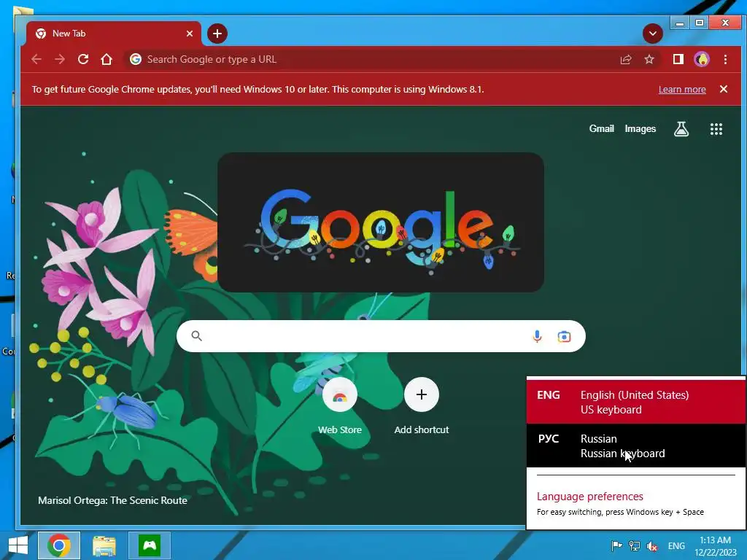Open the side panel icon
Viewport: 747px width, 560px height.
point(678,59)
